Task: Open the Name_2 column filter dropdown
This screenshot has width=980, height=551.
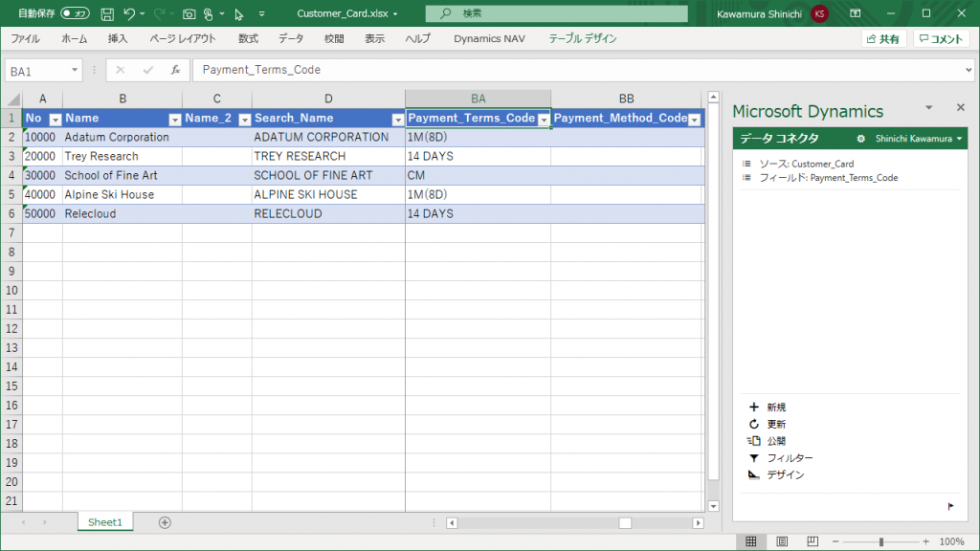Action: coord(244,120)
